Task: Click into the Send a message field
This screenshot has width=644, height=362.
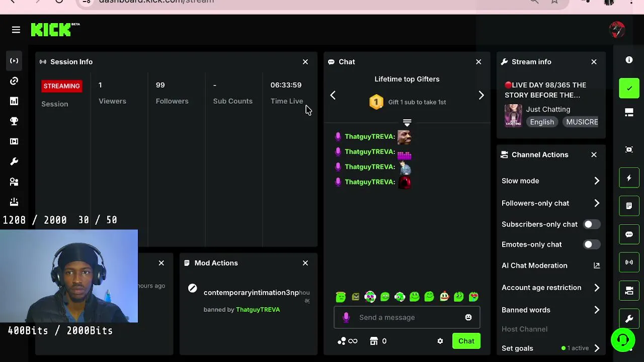Action: pos(407,317)
